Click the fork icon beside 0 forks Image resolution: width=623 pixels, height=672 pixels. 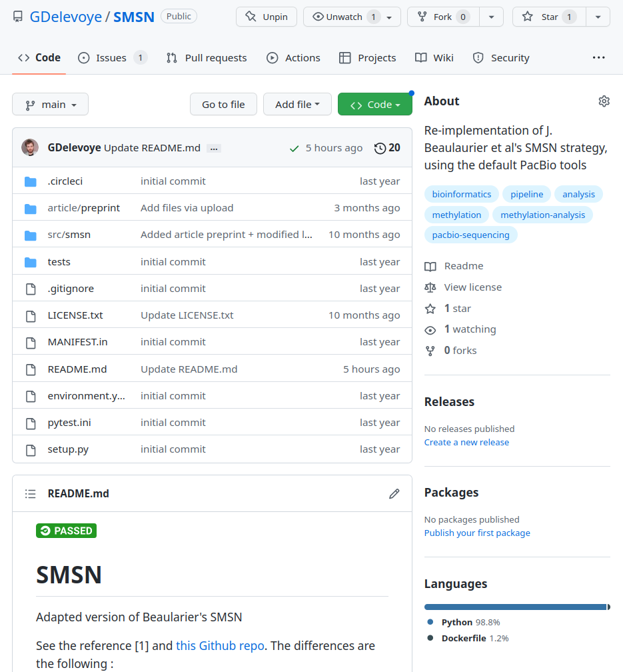(430, 351)
